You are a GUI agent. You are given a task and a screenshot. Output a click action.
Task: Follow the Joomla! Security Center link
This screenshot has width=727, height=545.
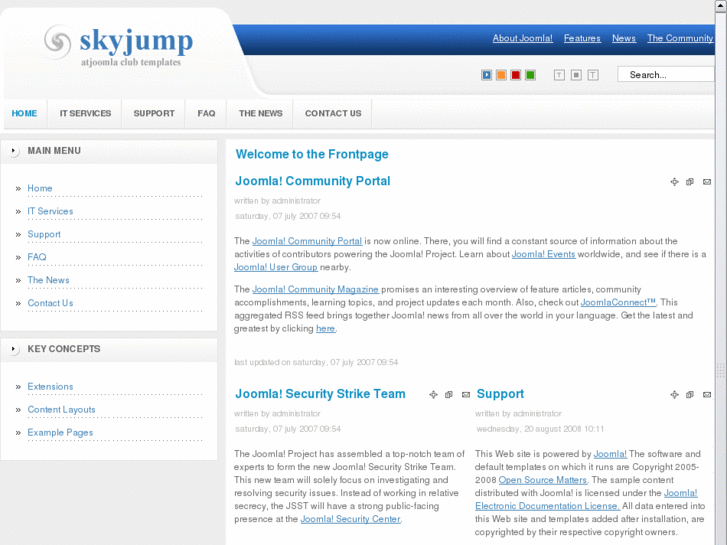point(351,519)
